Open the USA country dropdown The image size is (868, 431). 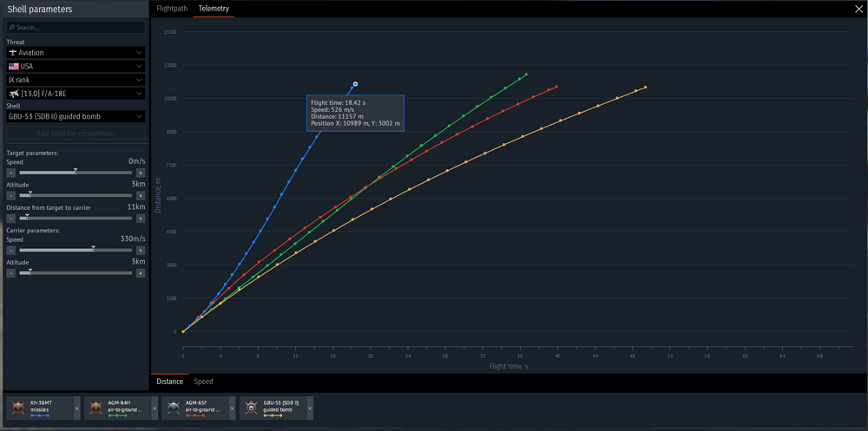pos(76,67)
